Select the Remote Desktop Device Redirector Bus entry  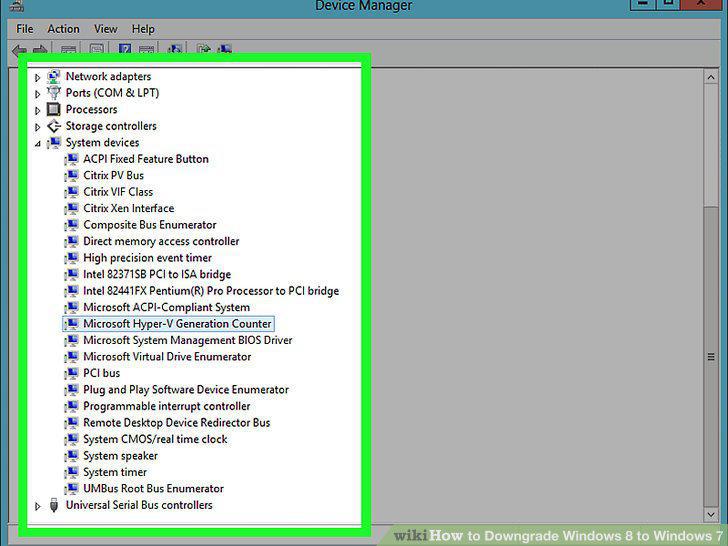click(176, 422)
